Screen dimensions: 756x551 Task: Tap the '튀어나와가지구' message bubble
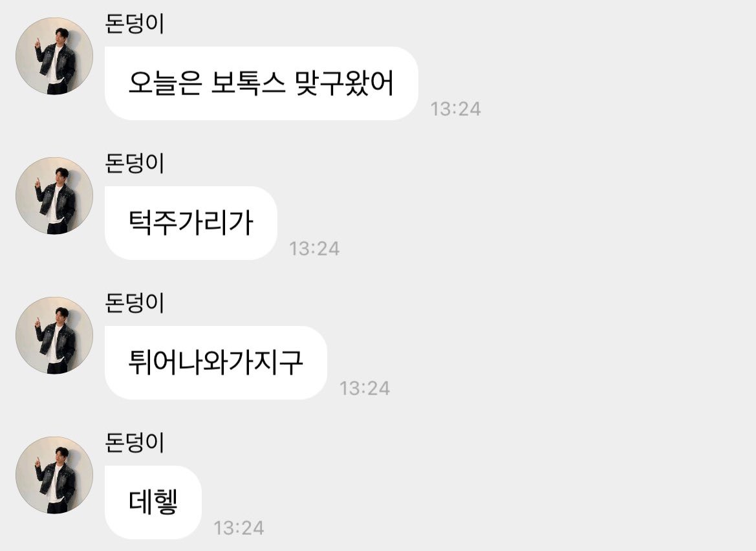tap(216, 363)
